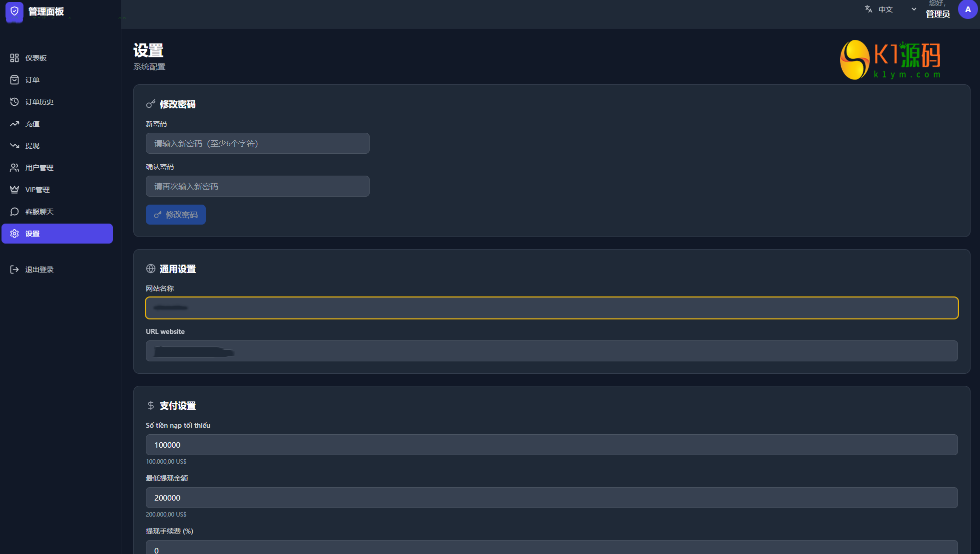Click the 设置 gear icon in sidebar
This screenshot has height=554, width=980.
click(x=14, y=234)
